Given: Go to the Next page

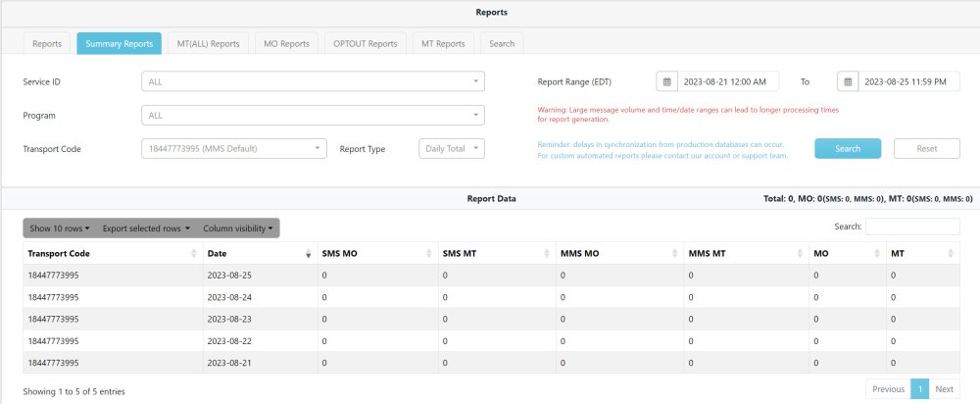Looking at the screenshot, I should (x=944, y=389).
